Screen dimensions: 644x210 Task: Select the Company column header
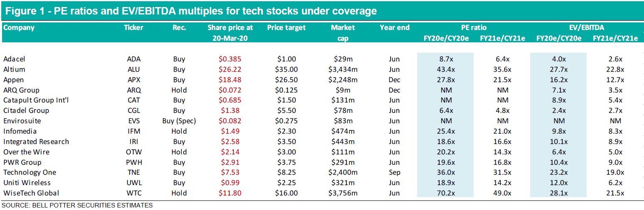[x=19, y=28]
